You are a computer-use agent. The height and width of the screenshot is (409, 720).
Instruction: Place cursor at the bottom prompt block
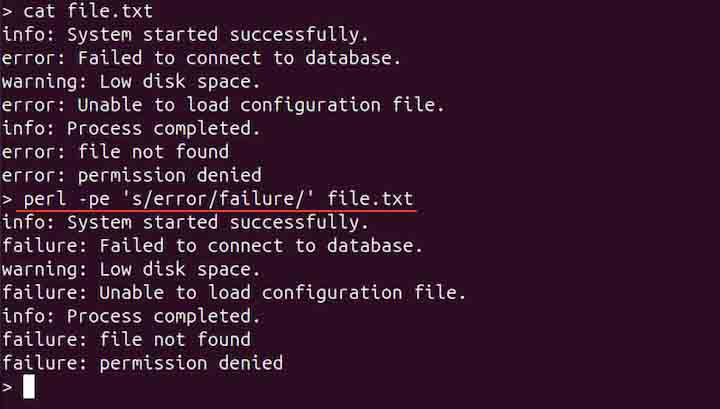point(29,386)
